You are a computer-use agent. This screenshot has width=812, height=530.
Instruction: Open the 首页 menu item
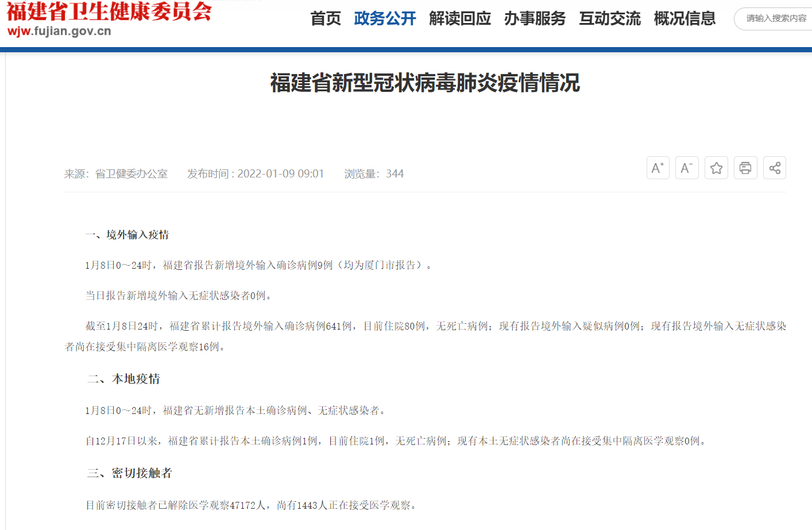[326, 18]
